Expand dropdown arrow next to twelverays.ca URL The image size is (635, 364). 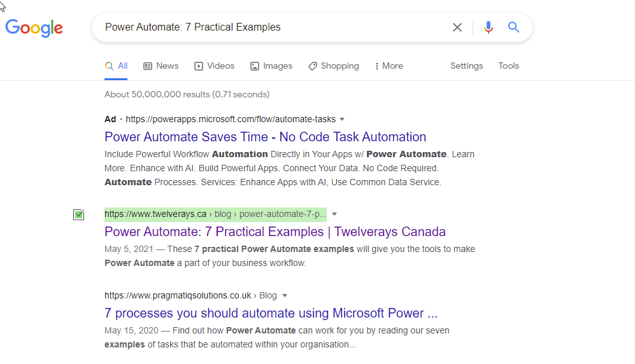click(x=334, y=214)
